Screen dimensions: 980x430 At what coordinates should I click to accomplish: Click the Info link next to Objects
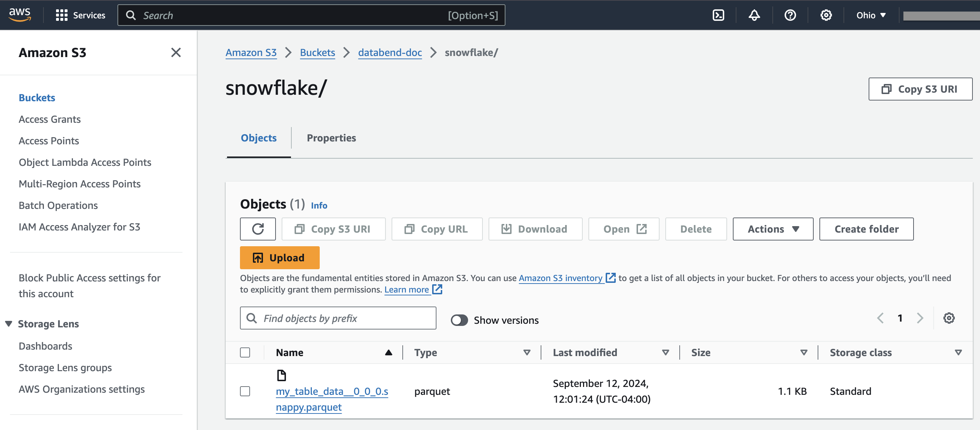pyautogui.click(x=319, y=205)
